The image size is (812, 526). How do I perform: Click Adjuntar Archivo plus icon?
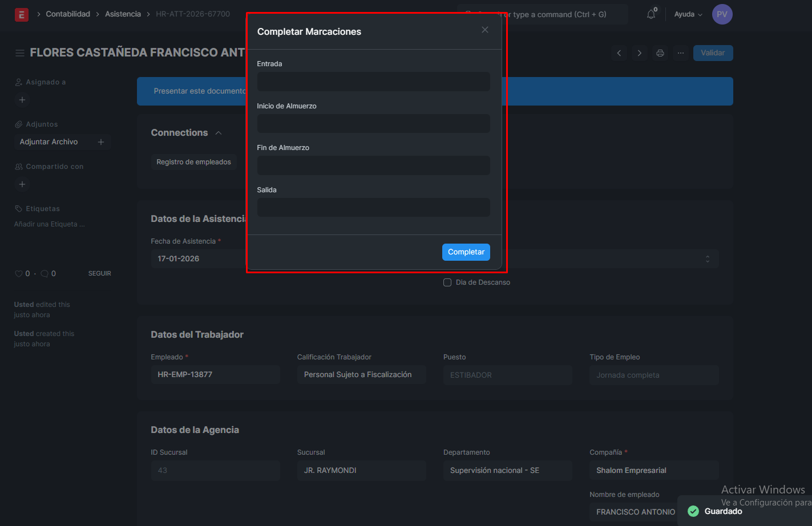click(101, 142)
